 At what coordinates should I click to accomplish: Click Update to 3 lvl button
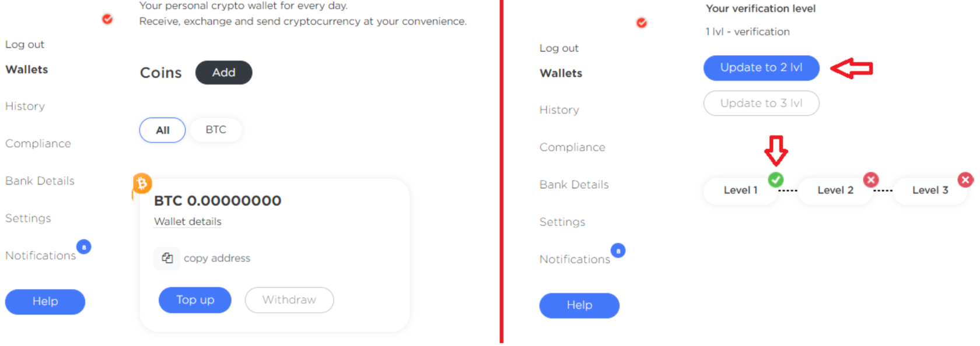point(761,103)
